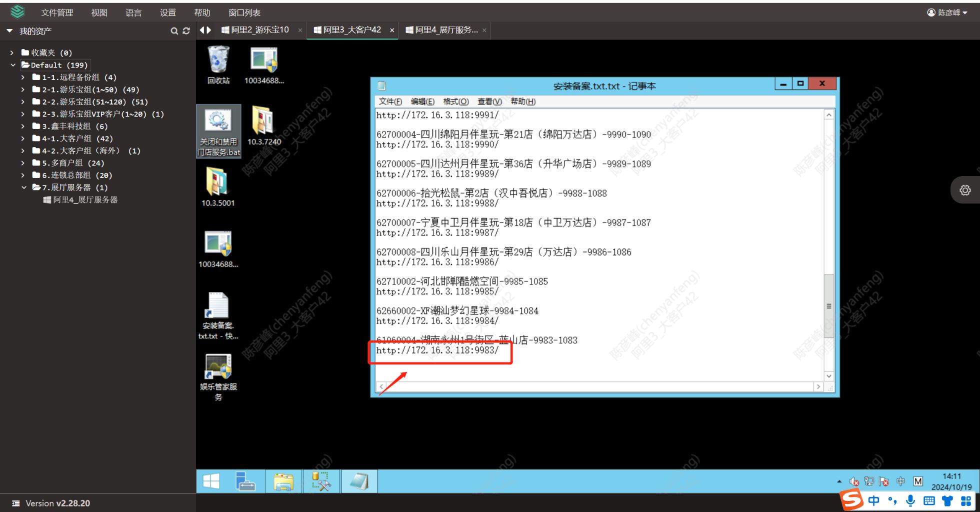Click the microphone icon in the input method bar
The image size is (980, 512).
pos(910,500)
